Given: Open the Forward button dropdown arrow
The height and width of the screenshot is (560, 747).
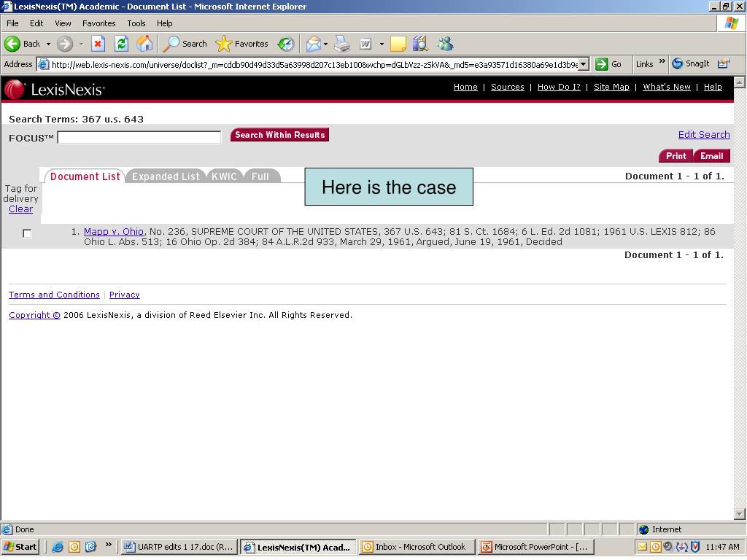Looking at the screenshot, I should (x=82, y=44).
